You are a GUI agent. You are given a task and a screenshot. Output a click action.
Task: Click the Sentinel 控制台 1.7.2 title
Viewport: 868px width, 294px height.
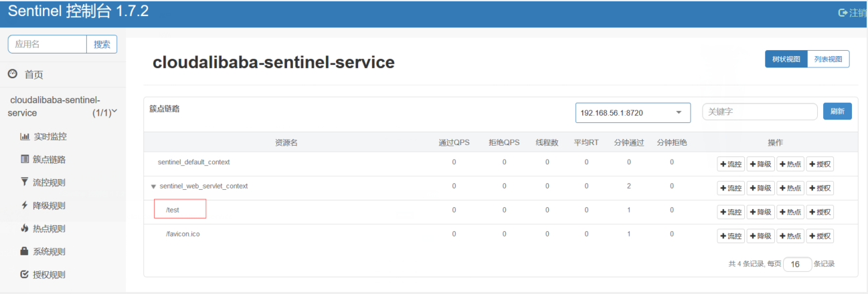(x=78, y=11)
